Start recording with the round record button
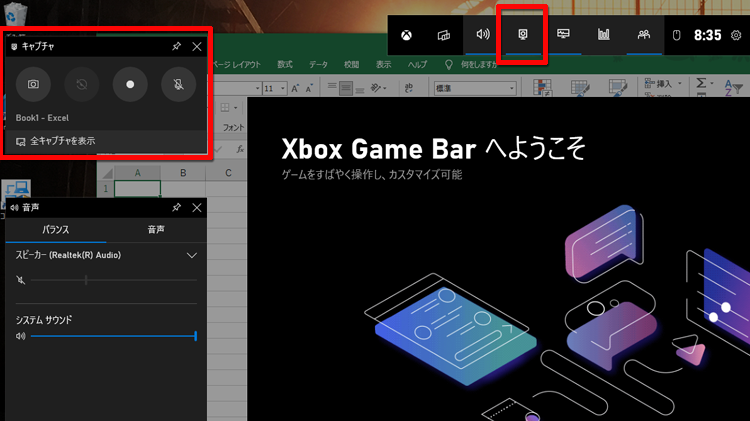The height and width of the screenshot is (421, 750). [130, 84]
